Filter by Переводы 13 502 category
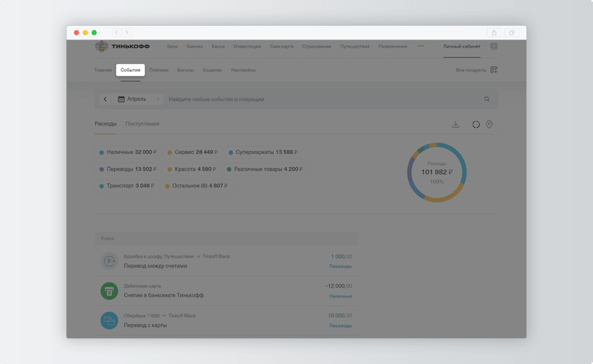Image resolution: width=593 pixels, height=364 pixels. coord(128,169)
